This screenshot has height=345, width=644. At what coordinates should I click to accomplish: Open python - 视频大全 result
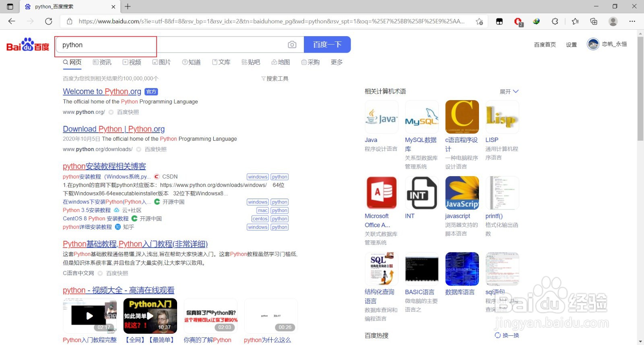[118, 290]
